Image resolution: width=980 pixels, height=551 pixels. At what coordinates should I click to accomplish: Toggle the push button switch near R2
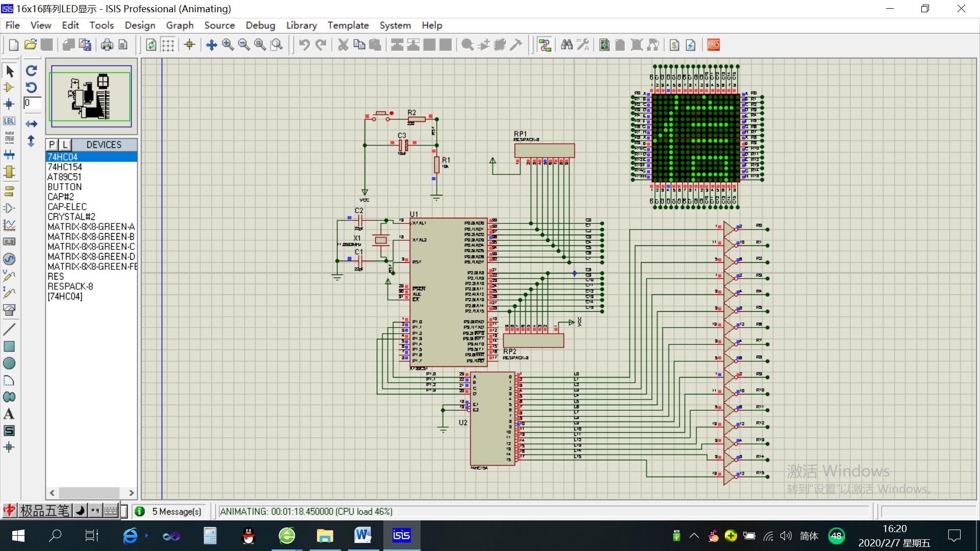[x=381, y=114]
